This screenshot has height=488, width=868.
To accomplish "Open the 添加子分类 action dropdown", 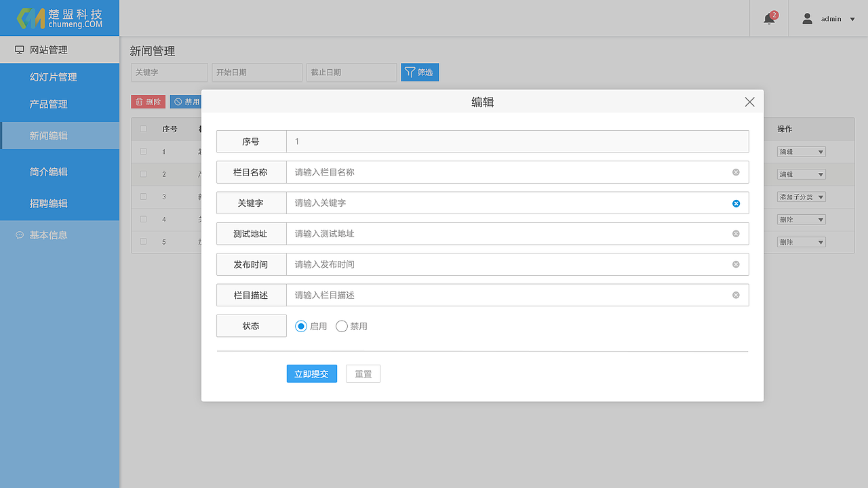I will [802, 197].
